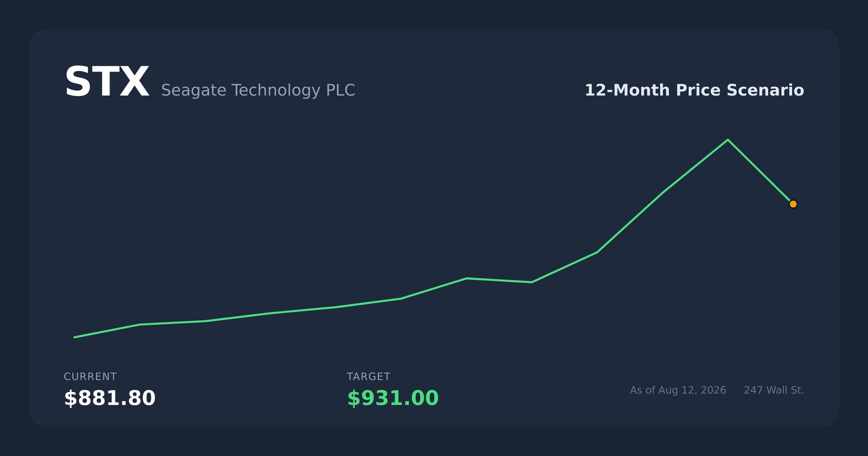The image size is (868, 456).
Task: Click the small dip in the line before the steep rise
Action: pos(532,282)
